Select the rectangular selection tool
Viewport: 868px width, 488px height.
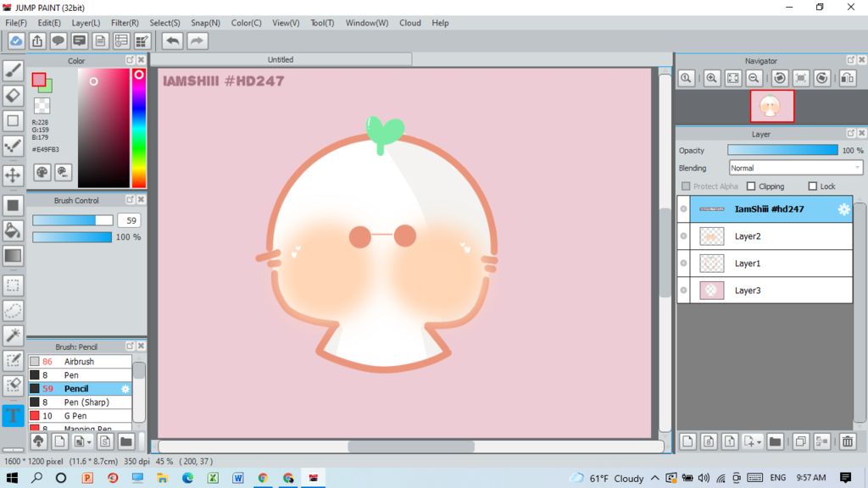click(x=13, y=286)
